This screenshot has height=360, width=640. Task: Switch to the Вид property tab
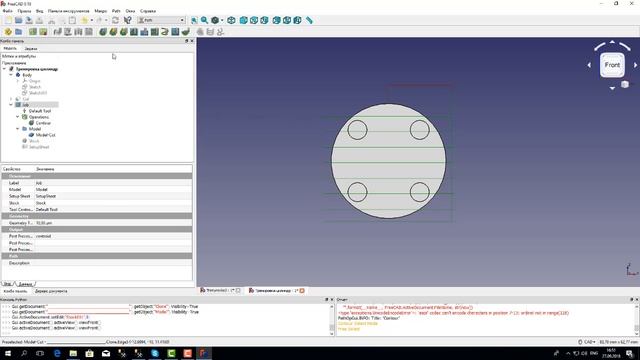[7, 284]
